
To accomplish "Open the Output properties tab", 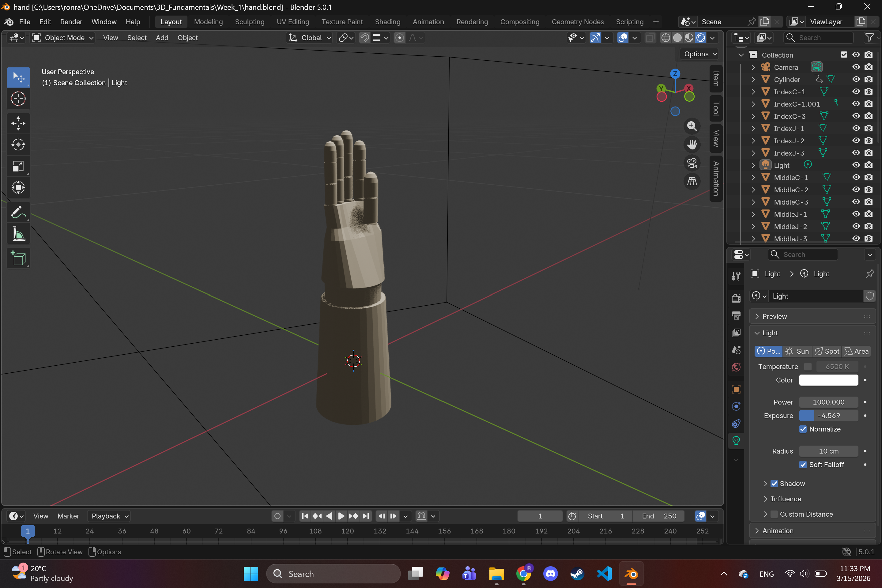I will [736, 315].
